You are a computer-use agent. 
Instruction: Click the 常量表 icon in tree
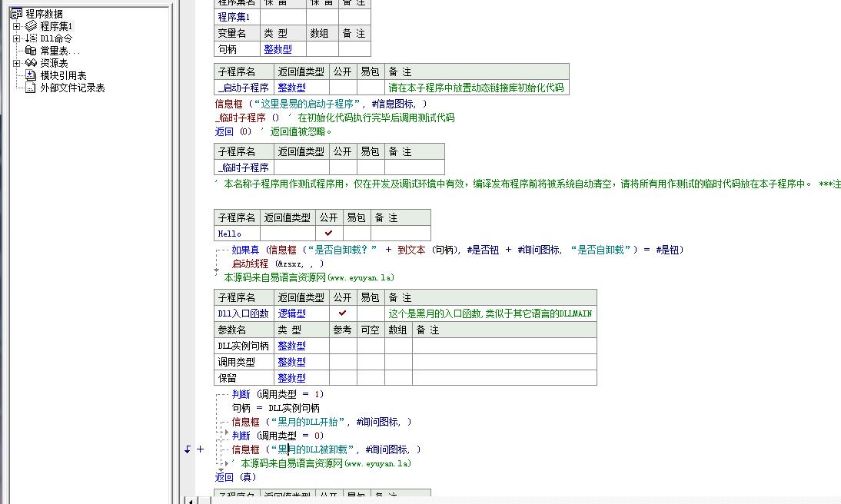coord(31,51)
